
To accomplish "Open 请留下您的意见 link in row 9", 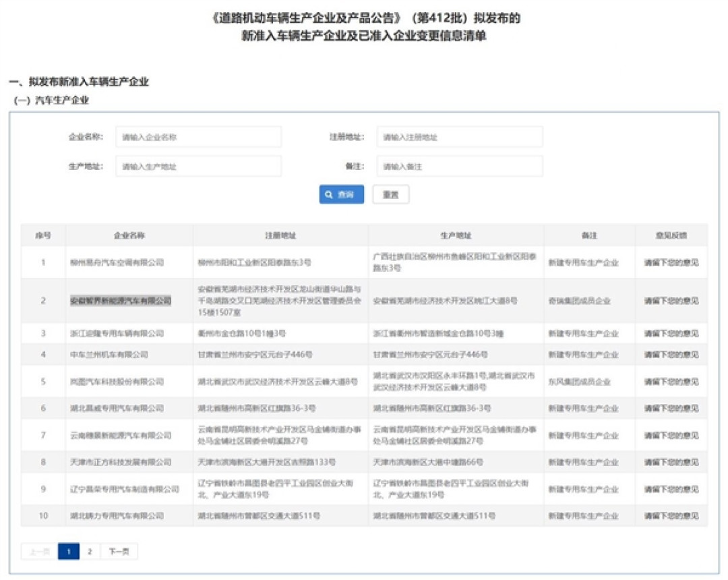I will pyautogui.click(x=671, y=489).
